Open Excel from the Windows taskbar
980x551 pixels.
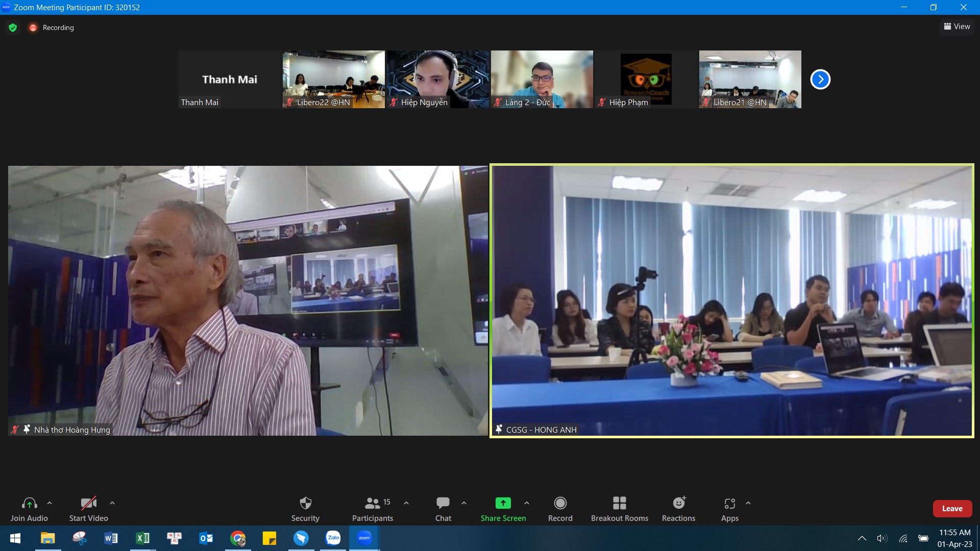click(142, 538)
